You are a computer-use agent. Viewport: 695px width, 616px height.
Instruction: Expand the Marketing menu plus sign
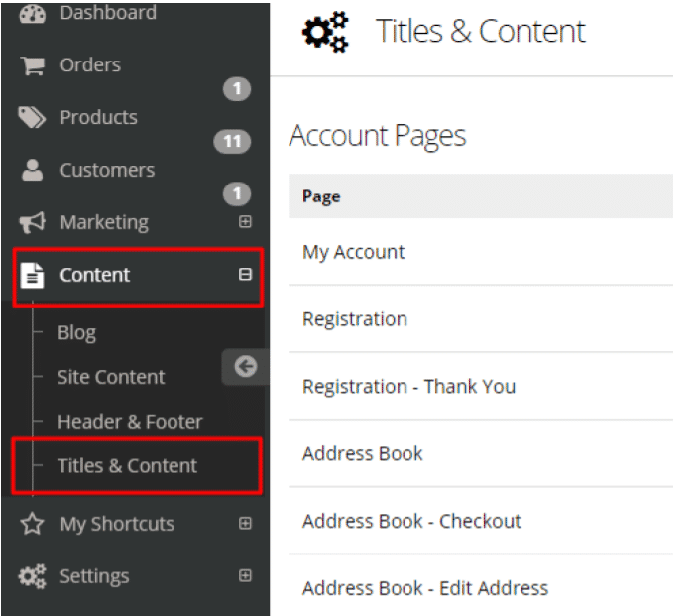(x=245, y=221)
